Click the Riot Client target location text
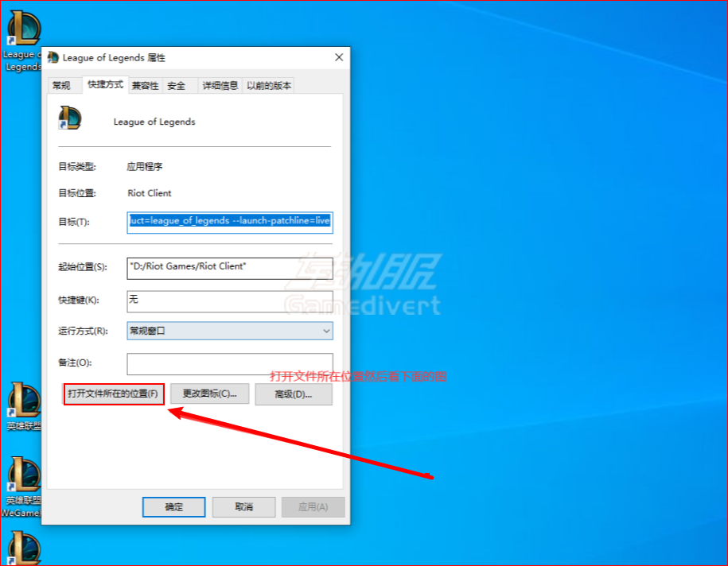The height and width of the screenshot is (566, 728). 150,193
